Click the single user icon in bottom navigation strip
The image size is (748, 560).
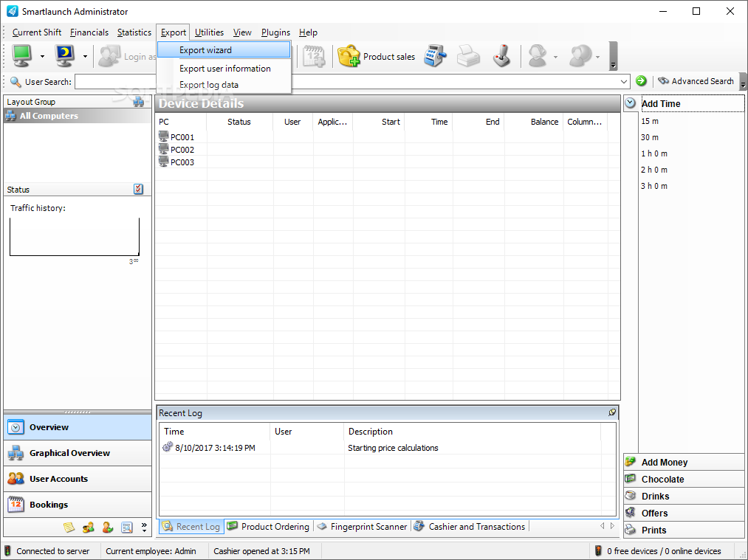coord(108,527)
